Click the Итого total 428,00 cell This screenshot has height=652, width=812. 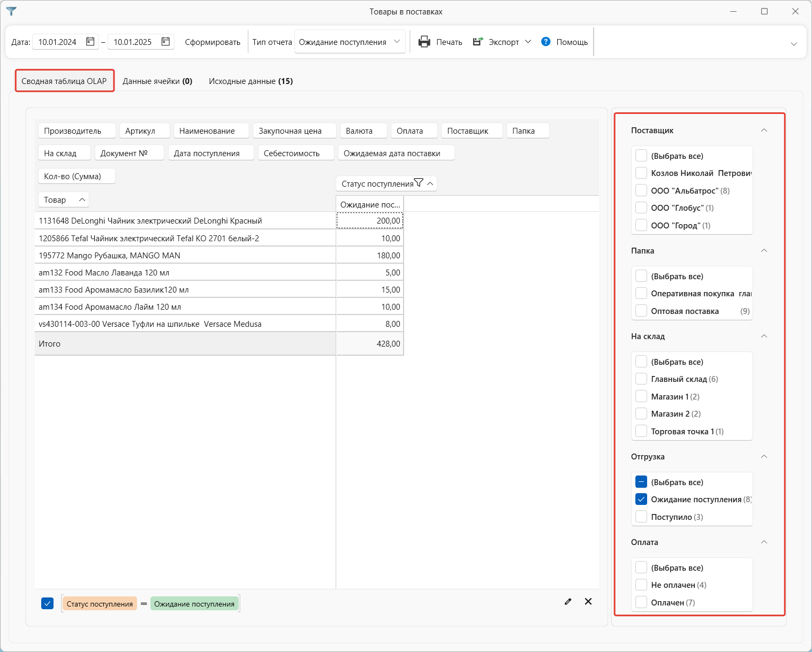tap(370, 343)
